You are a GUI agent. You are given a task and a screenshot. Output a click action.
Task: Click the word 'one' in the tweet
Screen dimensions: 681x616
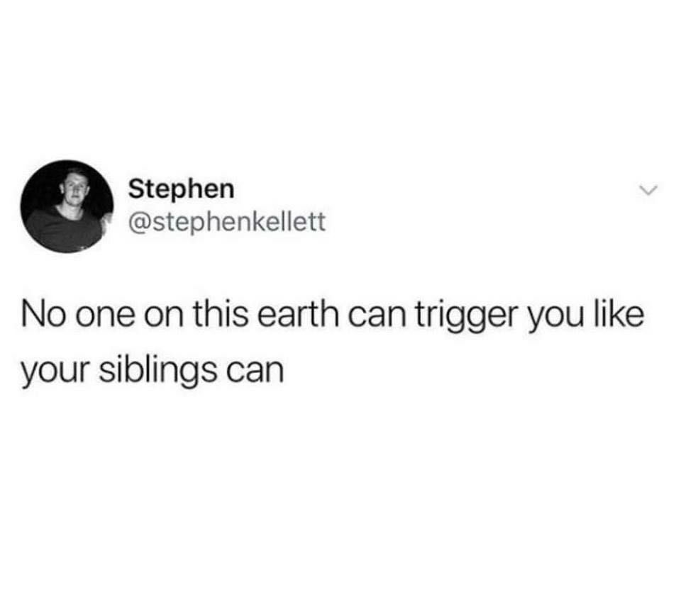105,318
